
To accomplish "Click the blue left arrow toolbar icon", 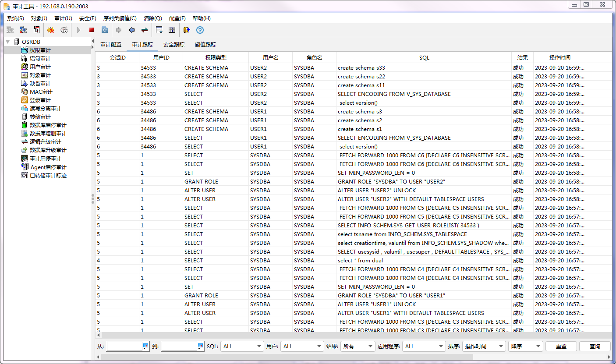I will [x=131, y=30].
